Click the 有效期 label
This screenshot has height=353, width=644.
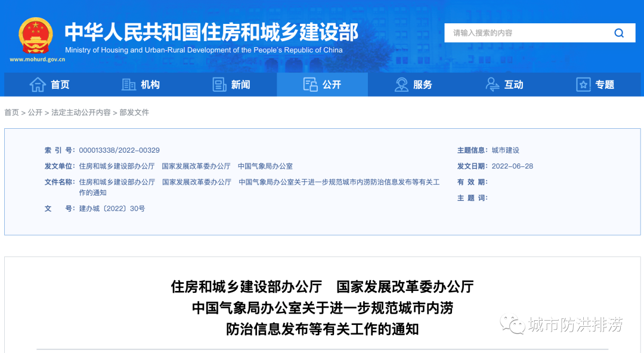pyautogui.click(x=472, y=182)
